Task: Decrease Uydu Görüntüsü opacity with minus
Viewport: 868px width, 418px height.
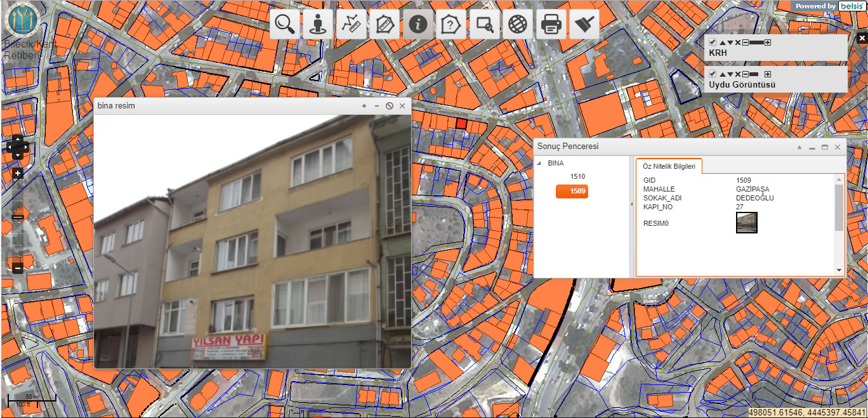Action: click(745, 74)
